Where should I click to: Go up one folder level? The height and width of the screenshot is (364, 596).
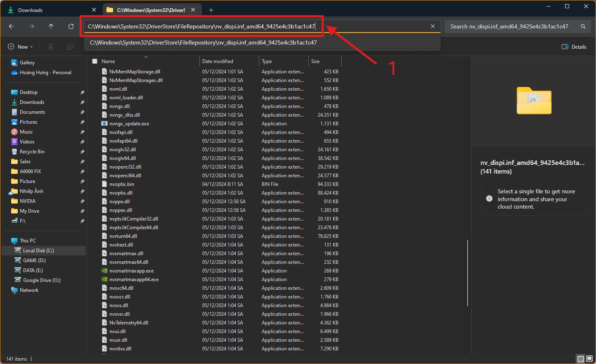(51, 26)
